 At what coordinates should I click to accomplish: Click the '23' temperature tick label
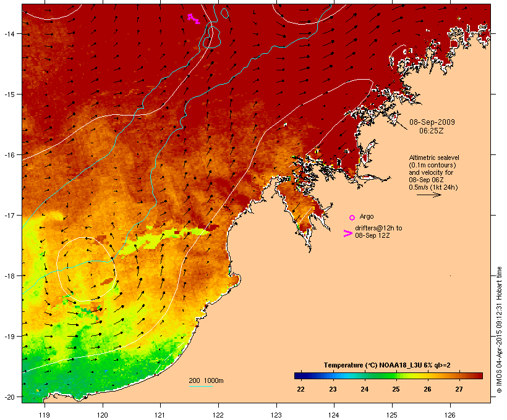(333, 389)
